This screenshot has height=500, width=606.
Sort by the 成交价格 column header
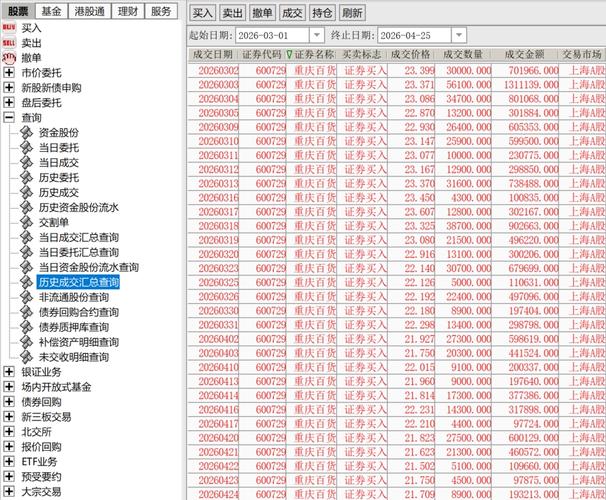point(411,54)
